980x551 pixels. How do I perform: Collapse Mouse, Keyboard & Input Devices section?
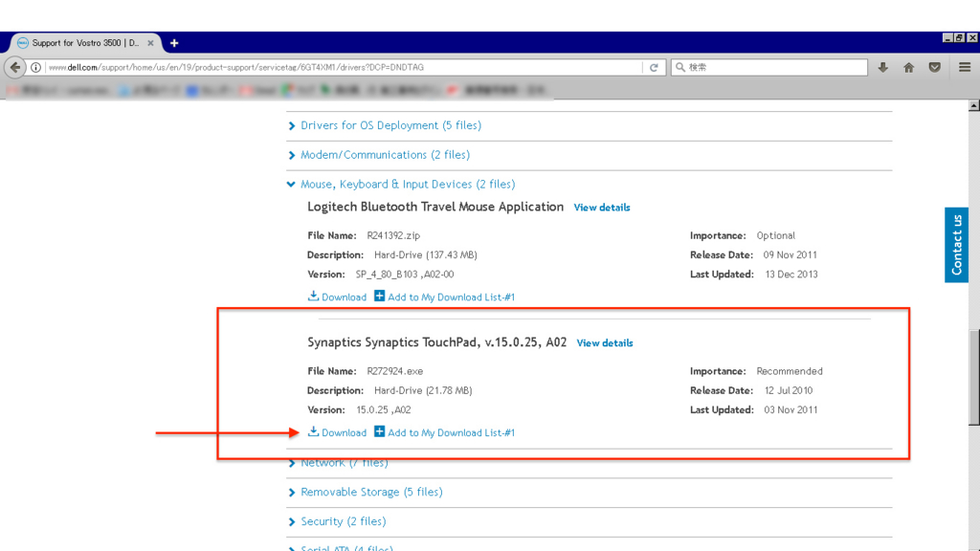point(408,185)
